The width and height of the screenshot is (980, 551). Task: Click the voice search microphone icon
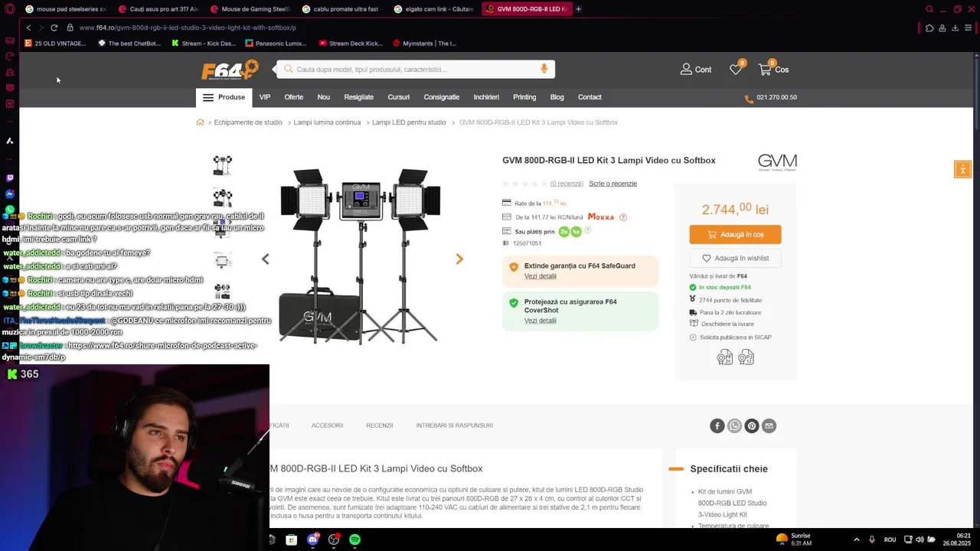(544, 69)
